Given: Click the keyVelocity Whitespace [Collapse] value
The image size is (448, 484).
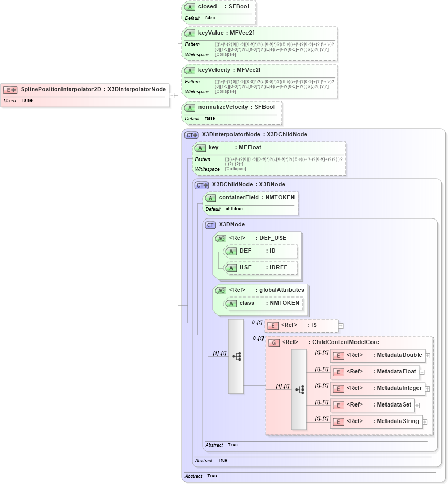Looking at the screenshot, I should [225, 91].
